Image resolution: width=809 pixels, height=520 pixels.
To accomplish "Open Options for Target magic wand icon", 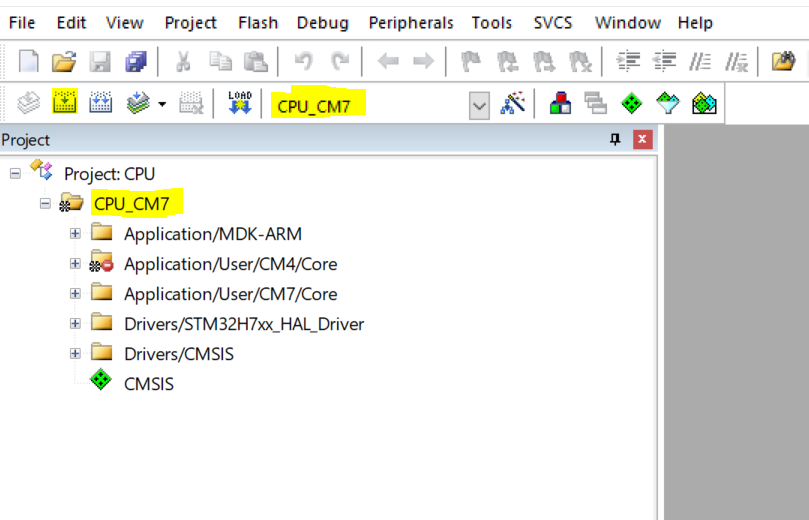I will click(x=513, y=102).
